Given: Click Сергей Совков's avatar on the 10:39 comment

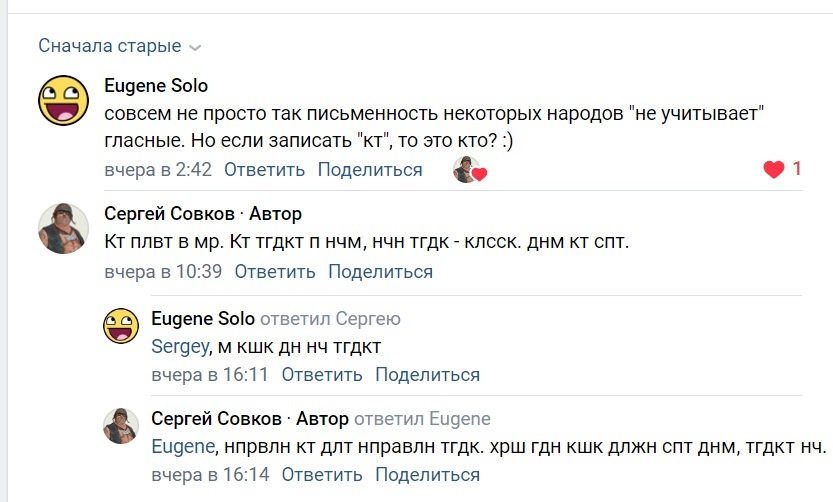Looking at the screenshot, I should 63,227.
